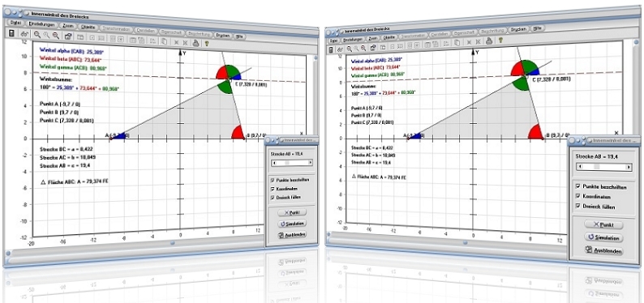
Task: Click the Strecke AB slider track, right panel
Action: click(603, 167)
